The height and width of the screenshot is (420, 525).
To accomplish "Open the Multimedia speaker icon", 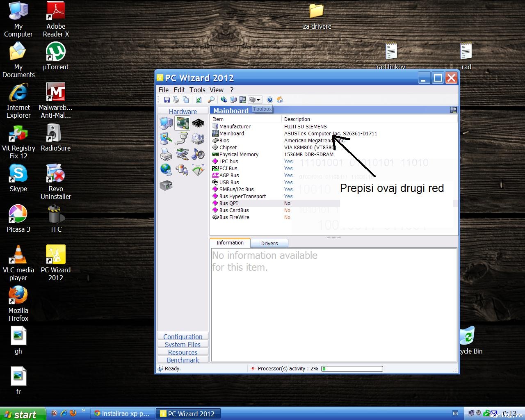I will pyautogui.click(x=198, y=154).
